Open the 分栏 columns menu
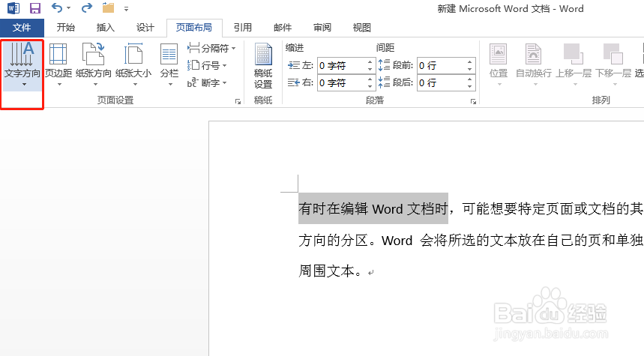The width and height of the screenshot is (644, 356). (169, 65)
